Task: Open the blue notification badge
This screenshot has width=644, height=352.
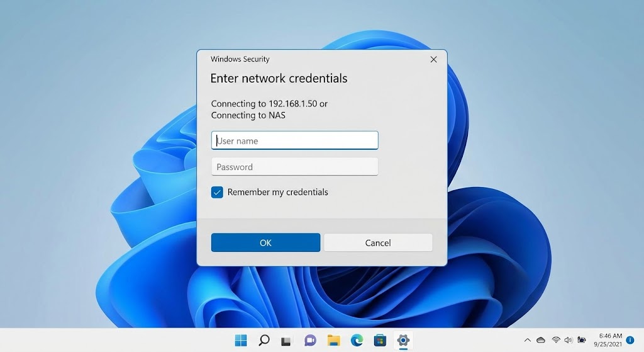Action: 630,340
